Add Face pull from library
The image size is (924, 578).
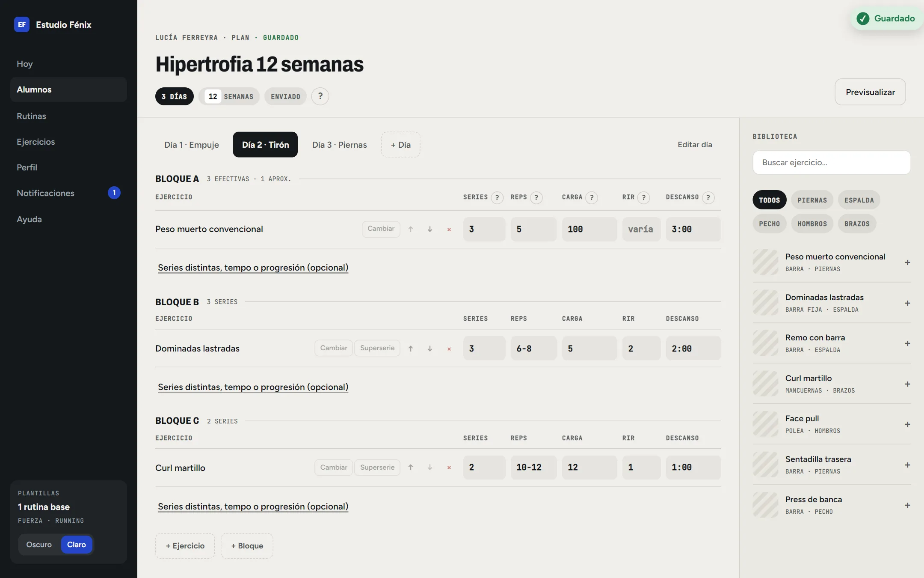point(907,424)
